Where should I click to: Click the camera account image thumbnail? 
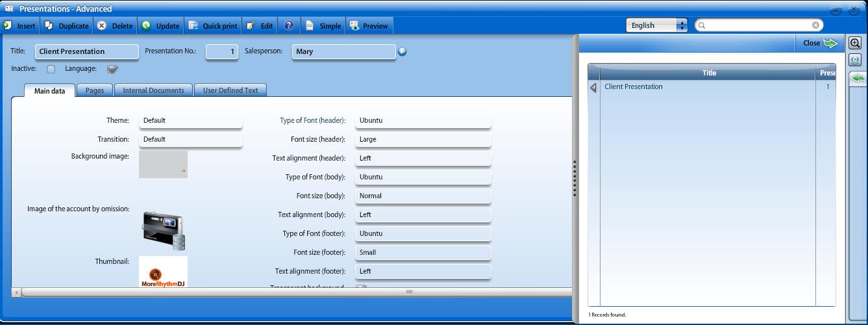click(164, 231)
